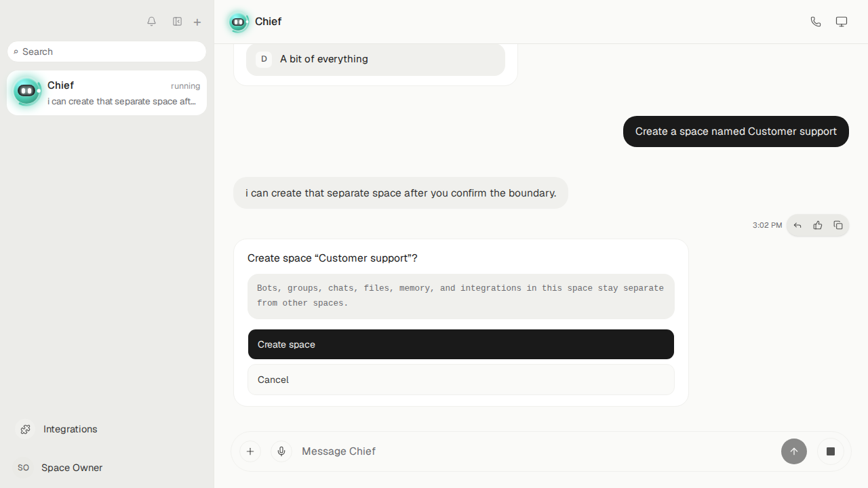Open the screen share monitor icon
Image resolution: width=868 pixels, height=488 pixels.
point(842,22)
